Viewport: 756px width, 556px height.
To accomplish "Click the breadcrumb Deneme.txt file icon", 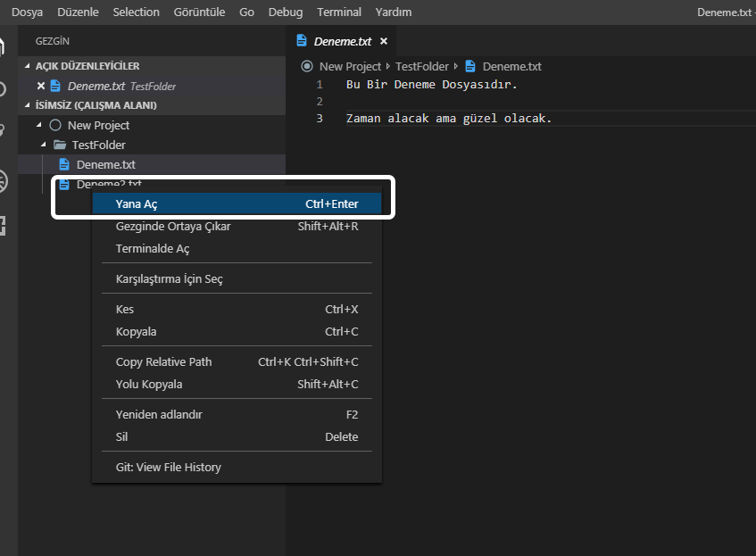I will point(470,66).
